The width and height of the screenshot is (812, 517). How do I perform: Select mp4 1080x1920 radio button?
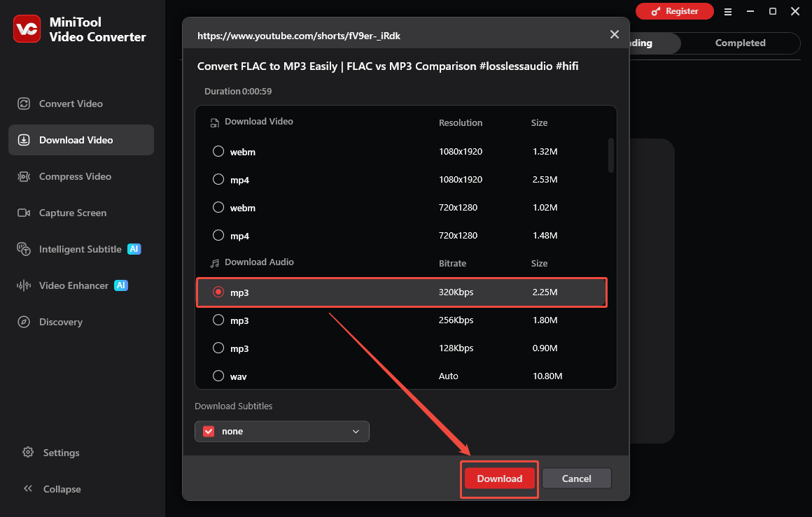[218, 179]
